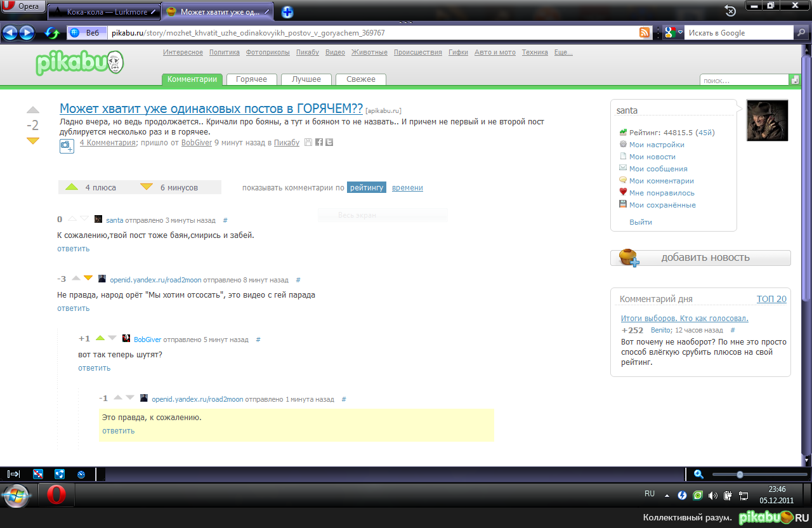Open the Google search engine dropdown
Viewport: 812px width, 528px height.
click(x=681, y=32)
